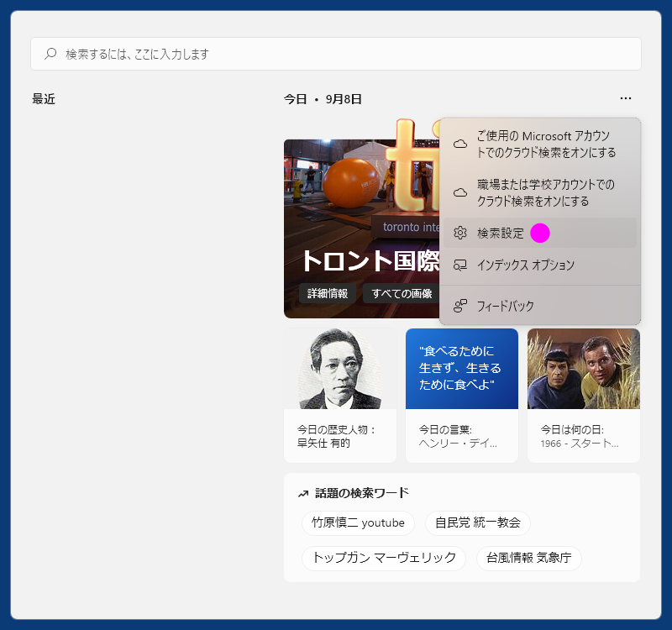Open the トップガン マーヴェリック trending search
This screenshot has height=630, width=672.
383,558
